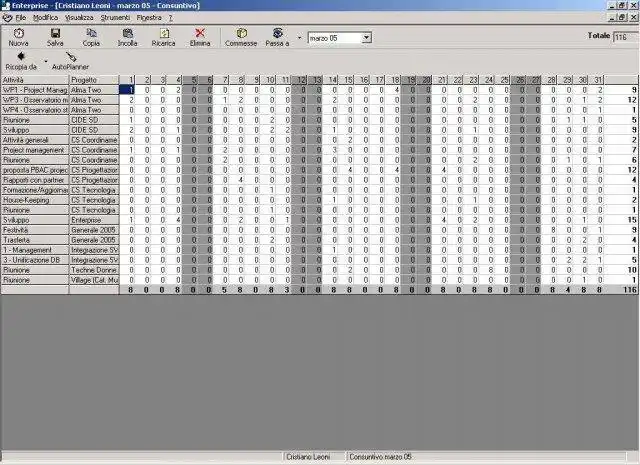
Task: Click Cristiano Leoni in status bar
Action: point(308,457)
